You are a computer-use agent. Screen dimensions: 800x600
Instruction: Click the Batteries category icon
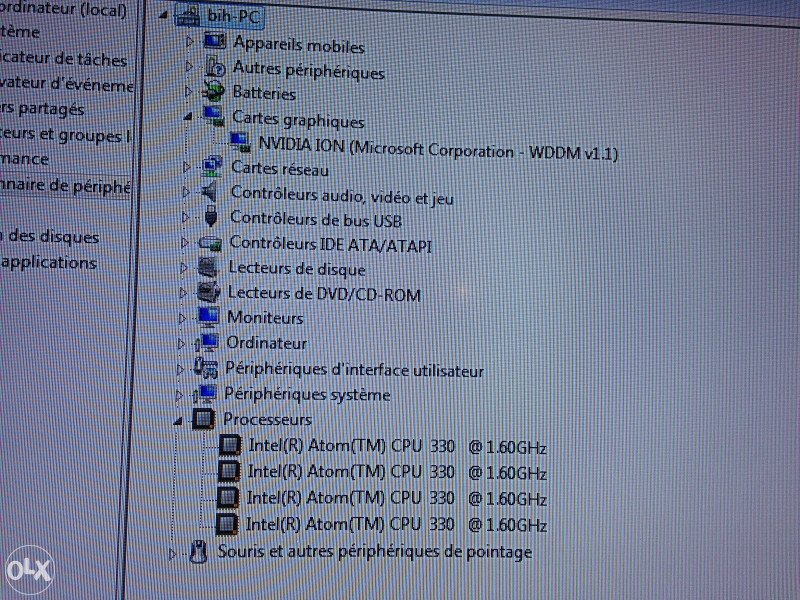point(213,91)
